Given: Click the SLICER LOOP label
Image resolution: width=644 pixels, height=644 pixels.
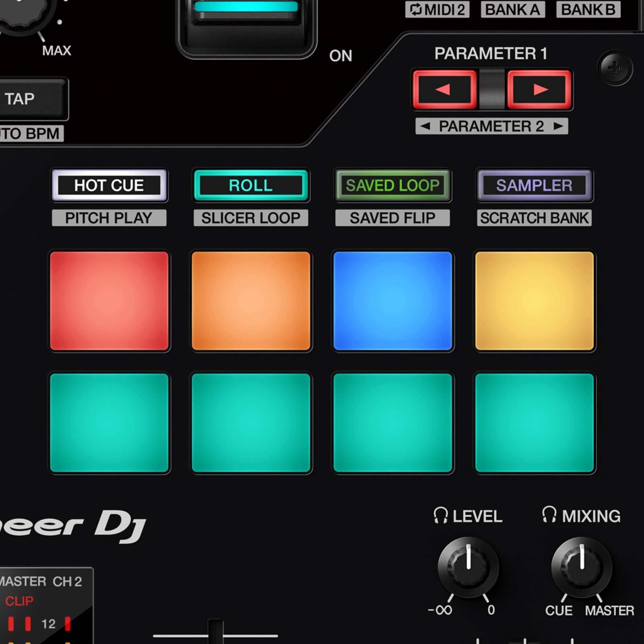Looking at the screenshot, I should click(x=251, y=218).
